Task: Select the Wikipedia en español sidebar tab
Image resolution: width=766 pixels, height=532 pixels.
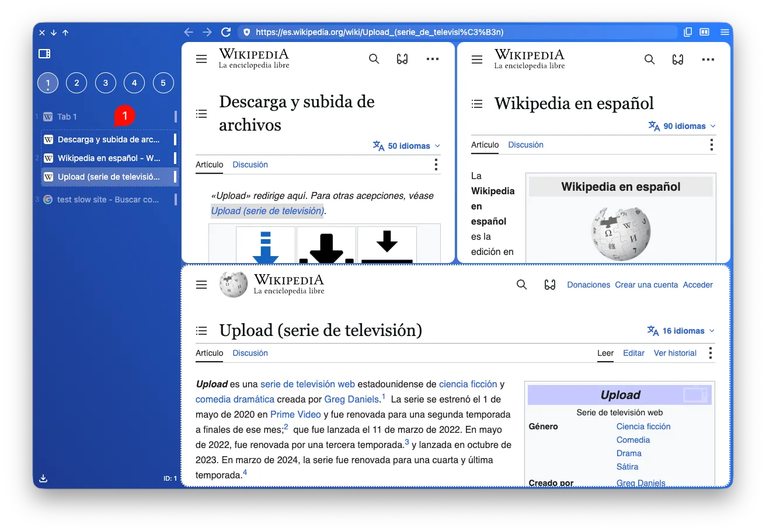Action: point(109,158)
